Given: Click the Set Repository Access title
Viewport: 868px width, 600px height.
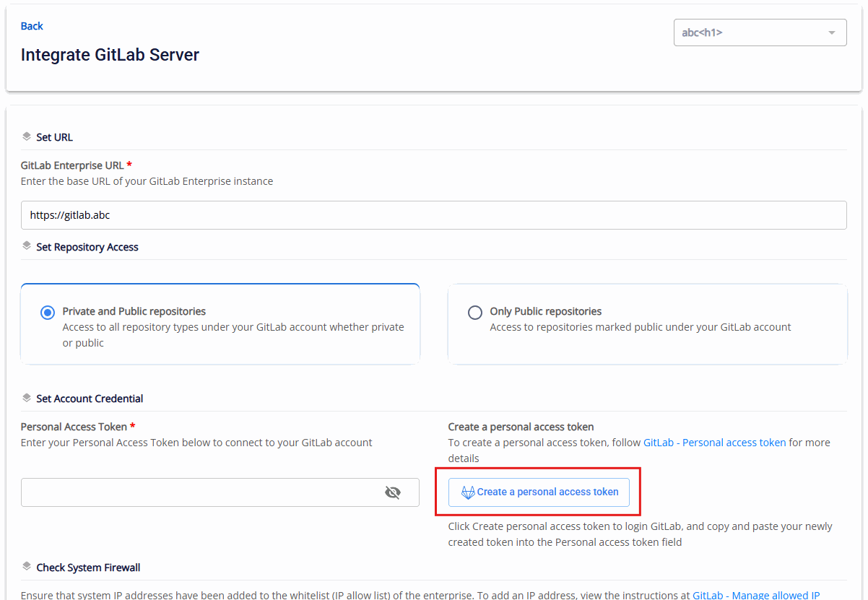Looking at the screenshot, I should click(87, 247).
